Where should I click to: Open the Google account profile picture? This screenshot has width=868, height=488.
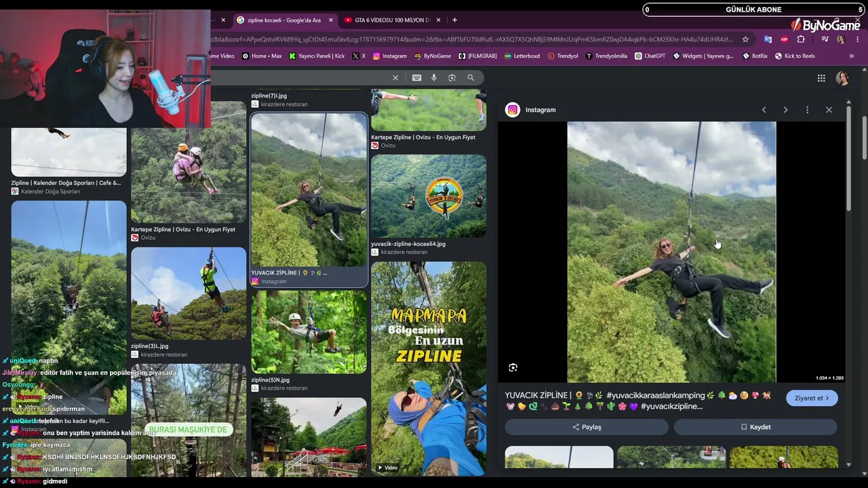coord(843,79)
